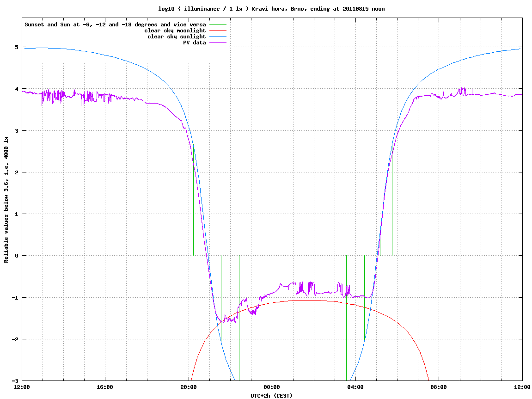Click the red legend line sample
This screenshot has height=399, width=532.
pos(218,31)
